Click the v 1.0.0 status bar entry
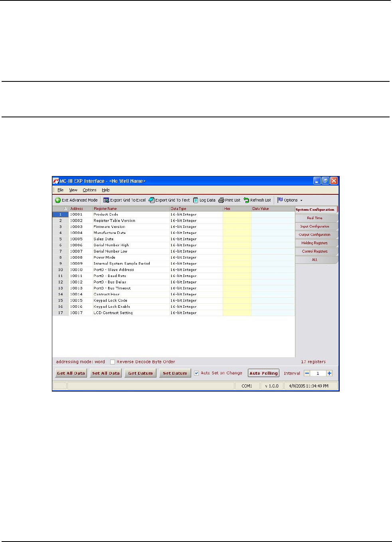The height and width of the screenshot is (542, 392). tap(272, 386)
